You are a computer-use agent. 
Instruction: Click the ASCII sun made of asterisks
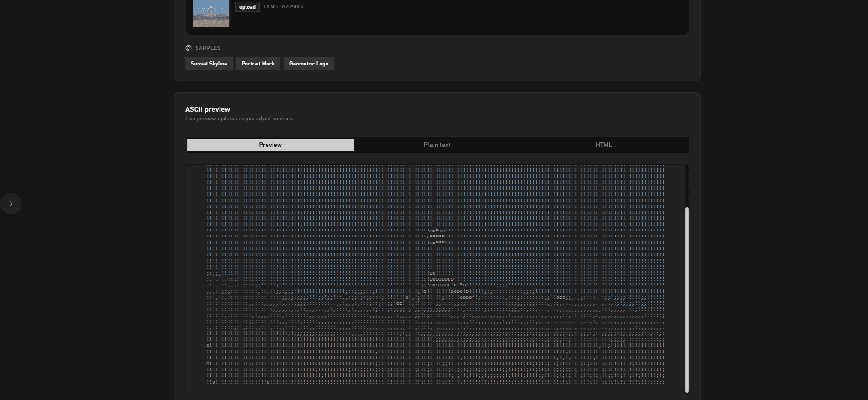pos(437,237)
